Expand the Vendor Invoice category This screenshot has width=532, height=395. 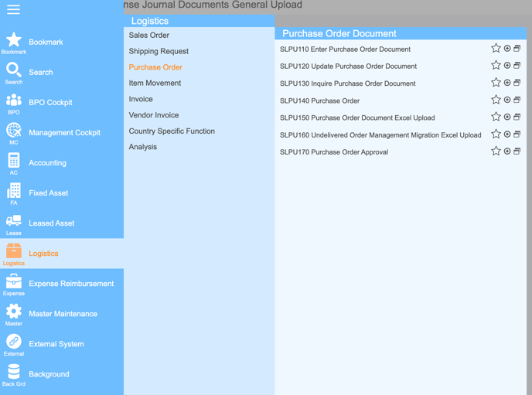click(154, 115)
